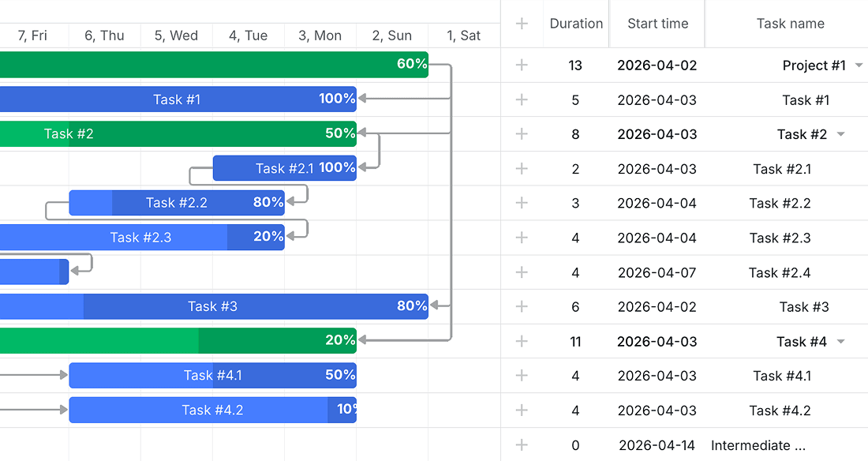Select the Task #2.3 row in grid

[x=684, y=238]
